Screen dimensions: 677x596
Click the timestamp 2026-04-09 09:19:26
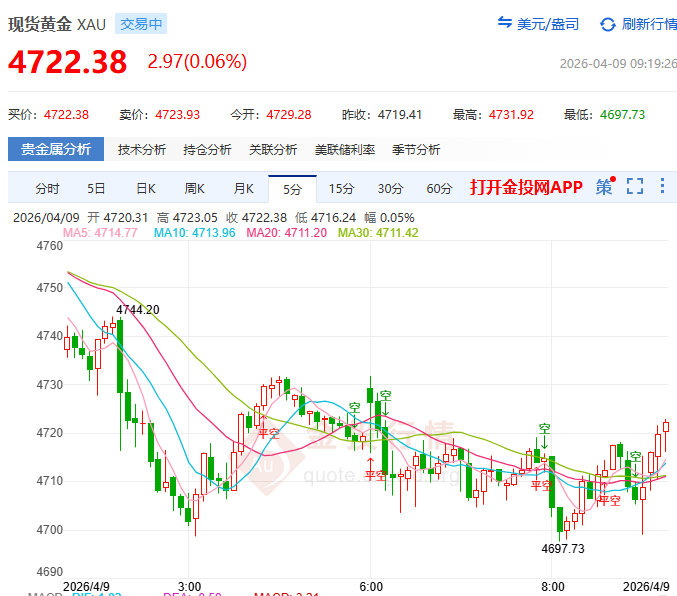click(x=618, y=64)
